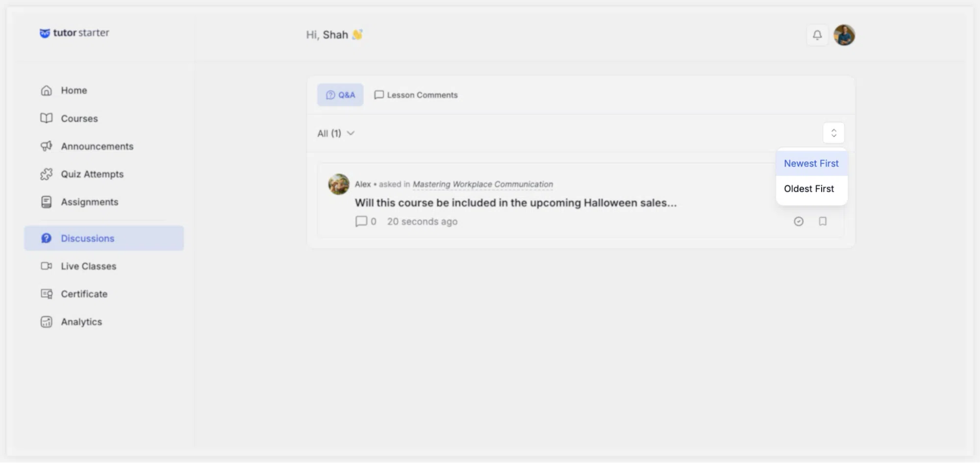Mark the question as solved checkmark

pyautogui.click(x=799, y=222)
